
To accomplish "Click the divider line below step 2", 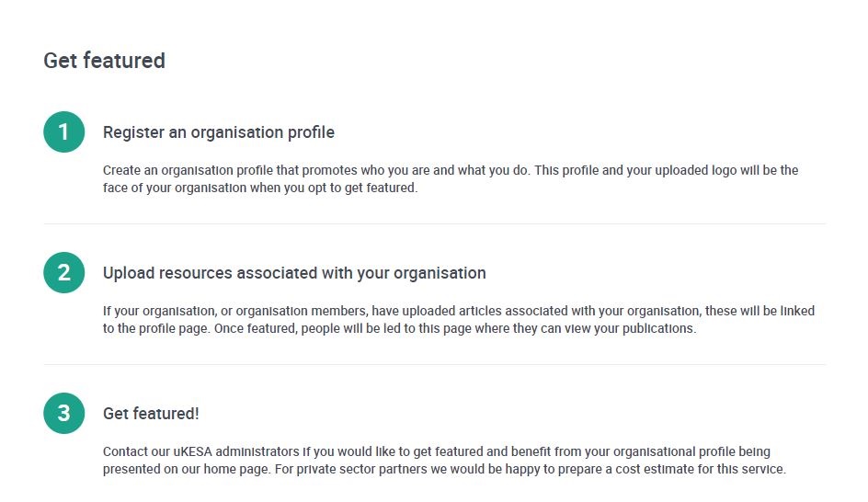I will coord(435,365).
